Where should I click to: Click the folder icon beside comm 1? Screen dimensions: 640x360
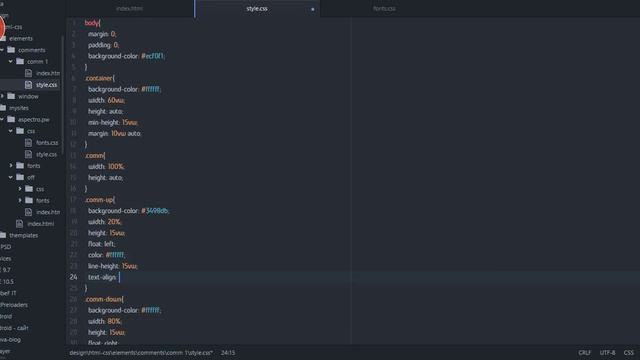point(20,61)
